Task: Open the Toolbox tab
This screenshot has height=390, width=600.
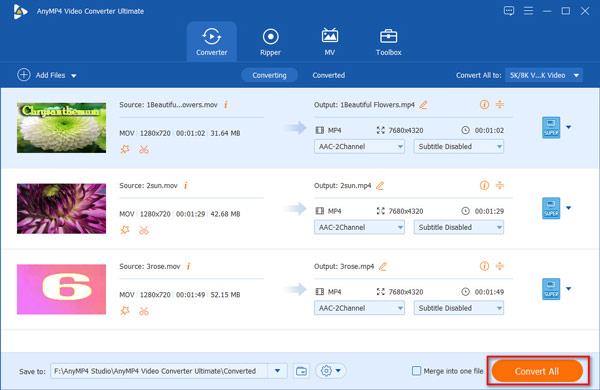Action: tap(388, 41)
